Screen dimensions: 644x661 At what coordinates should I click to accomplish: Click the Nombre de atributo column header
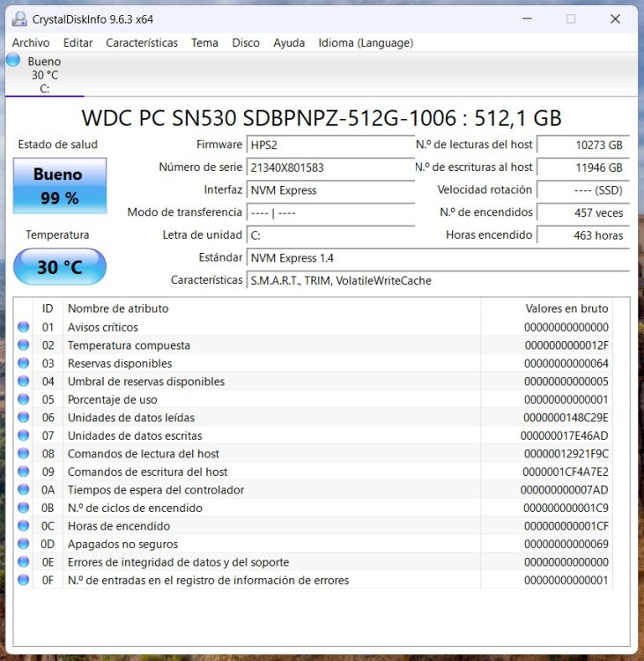click(272, 308)
